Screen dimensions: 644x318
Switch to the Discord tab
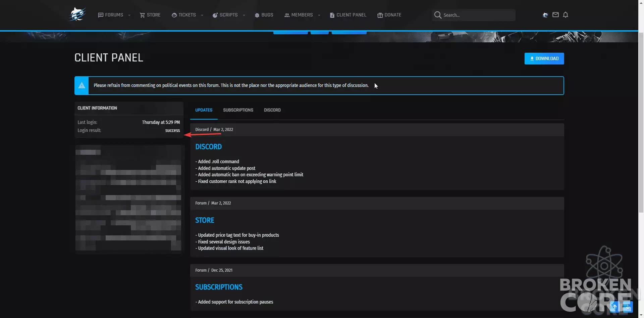coord(272,110)
